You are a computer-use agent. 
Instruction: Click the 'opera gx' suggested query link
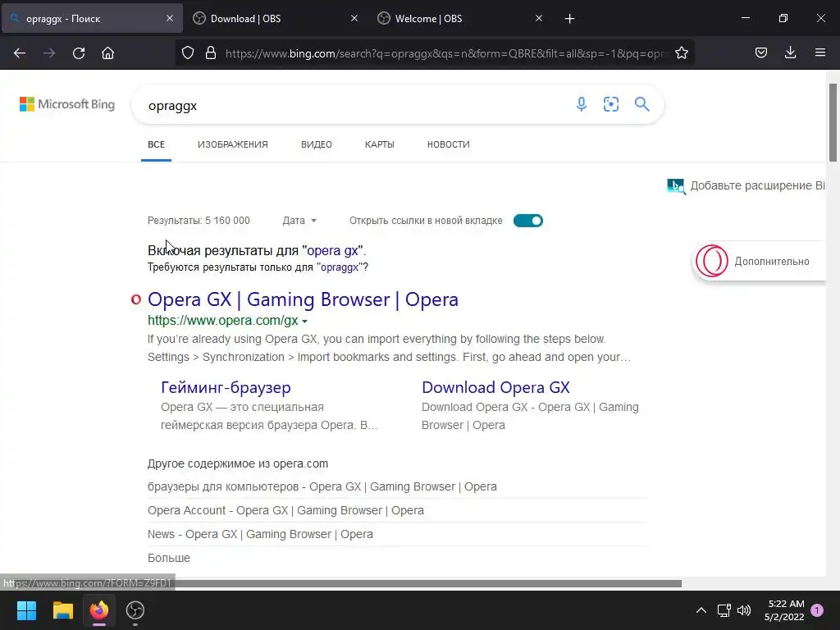(x=332, y=251)
